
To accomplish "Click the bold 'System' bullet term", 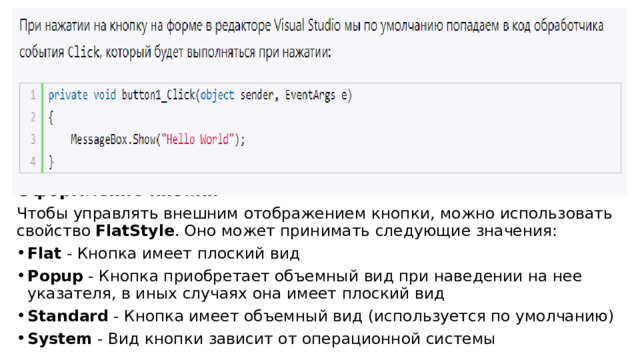I will click(x=60, y=339).
